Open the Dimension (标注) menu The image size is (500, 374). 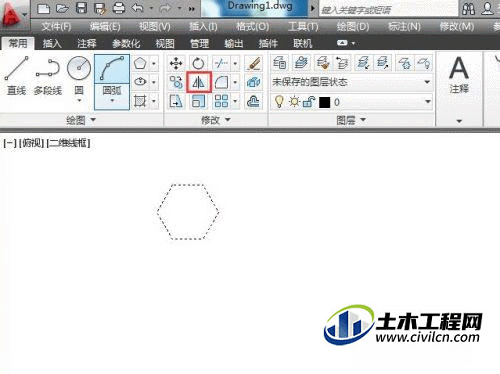[404, 26]
